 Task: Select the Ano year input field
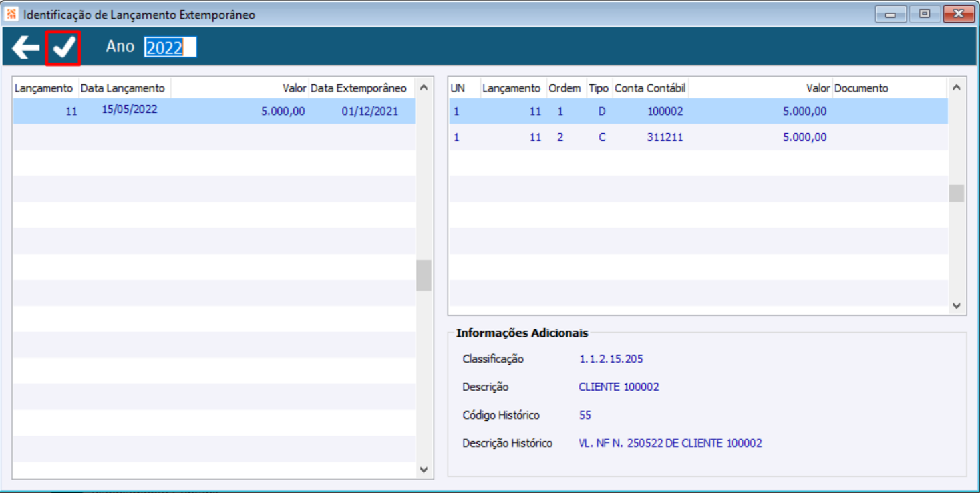point(170,47)
